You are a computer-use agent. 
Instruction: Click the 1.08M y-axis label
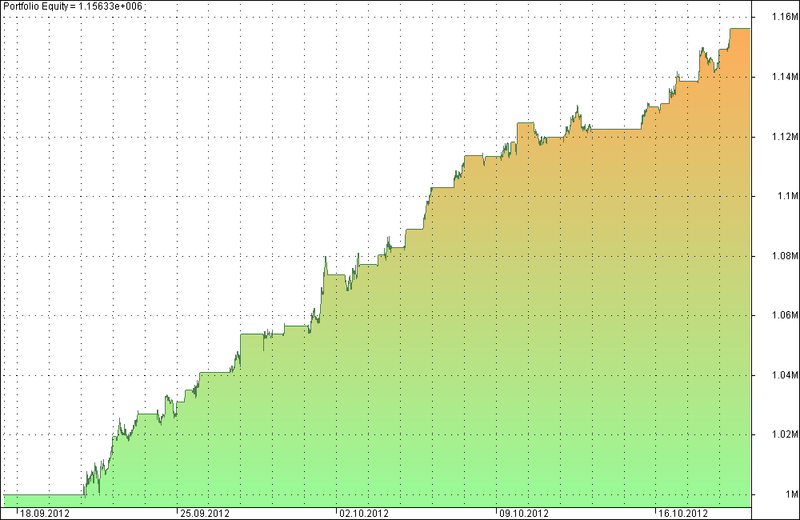[x=782, y=256]
